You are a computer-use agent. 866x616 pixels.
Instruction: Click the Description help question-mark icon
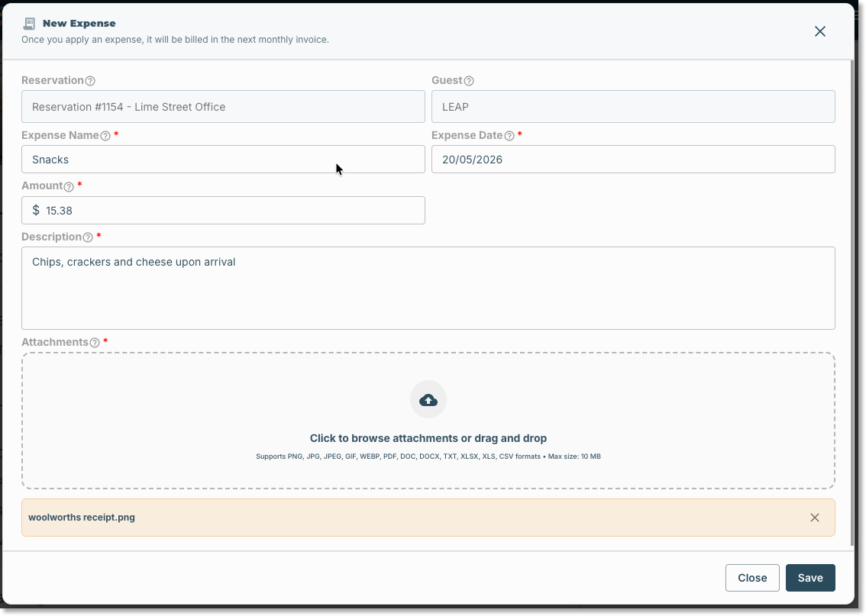click(x=88, y=237)
